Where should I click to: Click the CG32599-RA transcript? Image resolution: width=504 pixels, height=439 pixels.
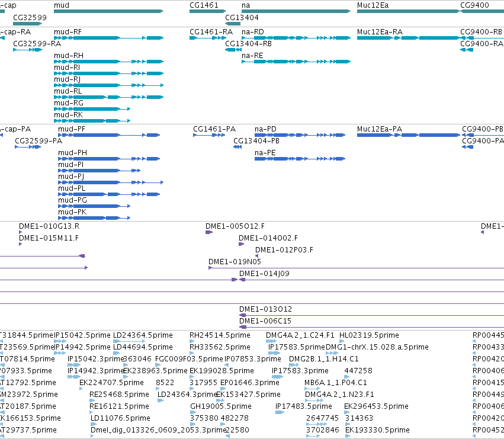tap(28, 50)
